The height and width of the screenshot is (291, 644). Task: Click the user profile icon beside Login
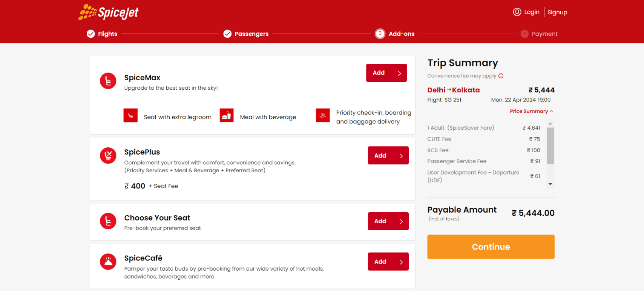517,12
